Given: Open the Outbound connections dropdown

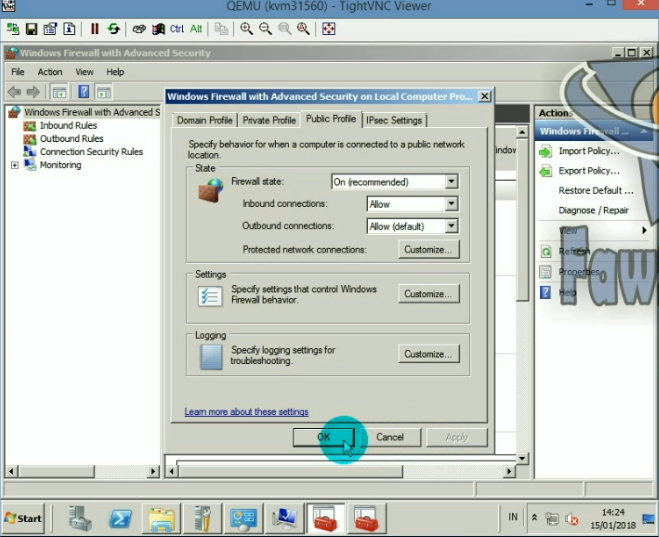Looking at the screenshot, I should 451,226.
